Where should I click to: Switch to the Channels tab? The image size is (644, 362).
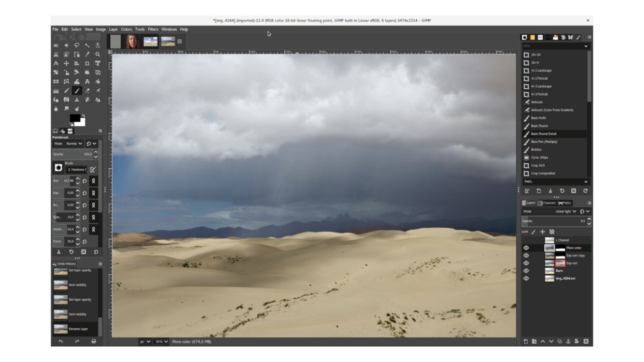click(x=547, y=203)
